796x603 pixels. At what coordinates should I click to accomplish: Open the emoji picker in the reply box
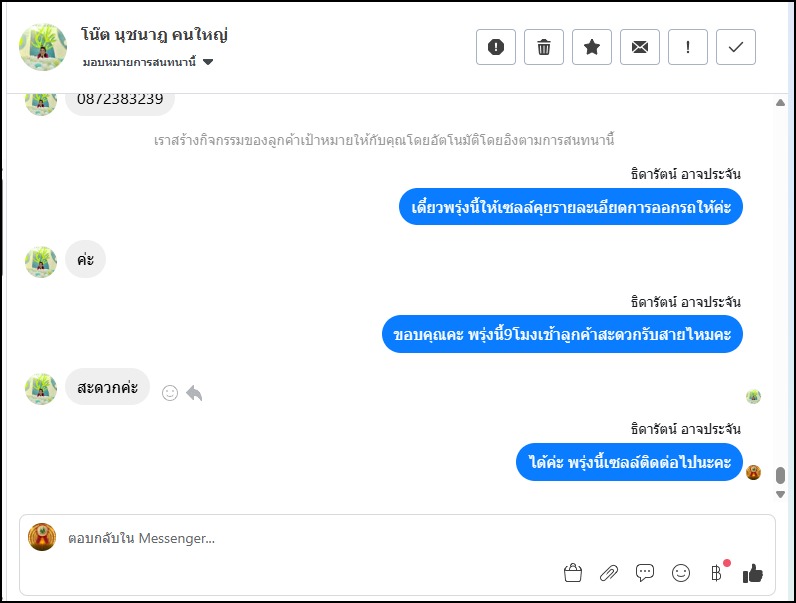coord(681,573)
